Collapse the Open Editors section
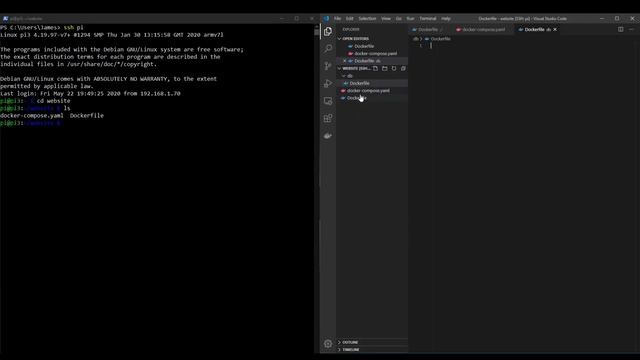640x360 pixels. click(x=355, y=39)
